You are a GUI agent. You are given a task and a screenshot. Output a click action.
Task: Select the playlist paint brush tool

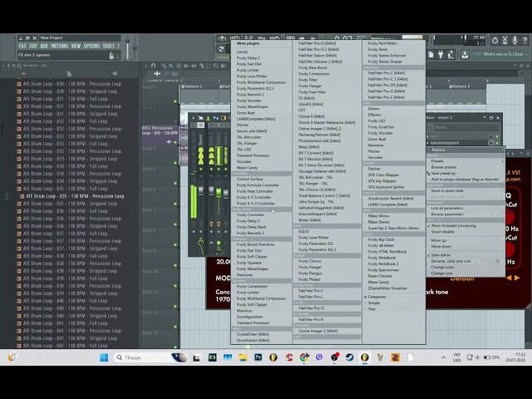pos(171,66)
